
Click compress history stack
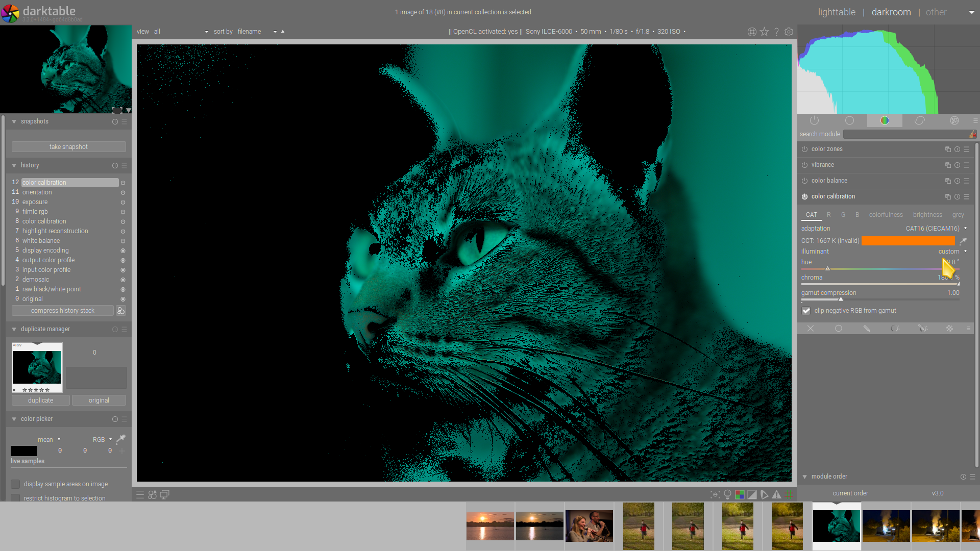(x=62, y=310)
